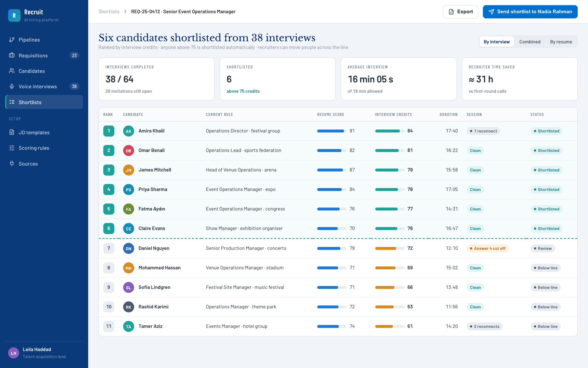Screen dimensions: 588x368
Task: Open Pipelines via its branch icon
Action: point(12,40)
